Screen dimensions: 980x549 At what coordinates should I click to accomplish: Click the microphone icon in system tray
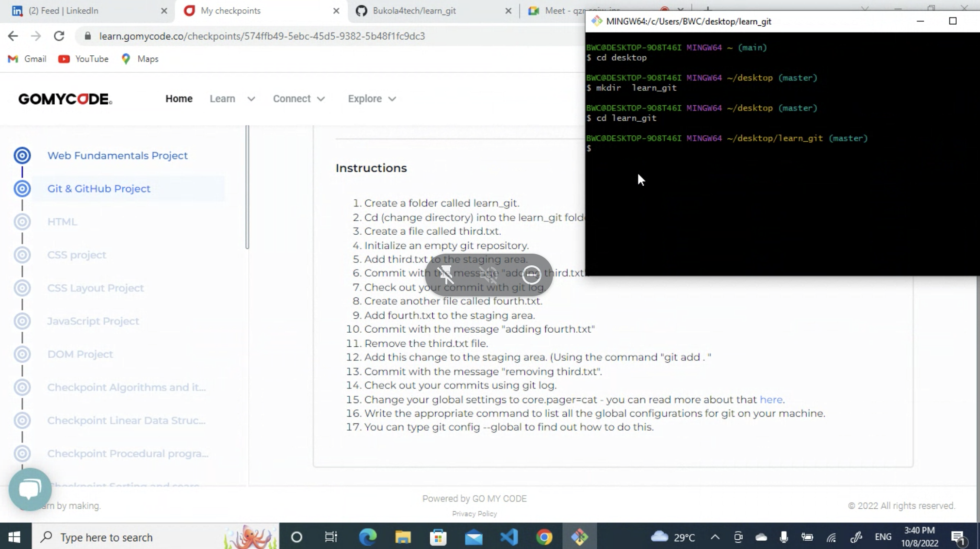[784, 537]
